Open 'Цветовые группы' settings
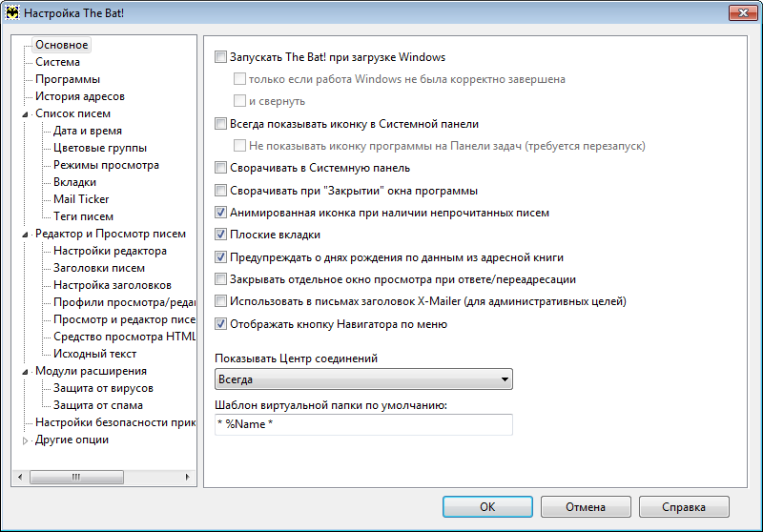The image size is (763, 532). click(100, 148)
